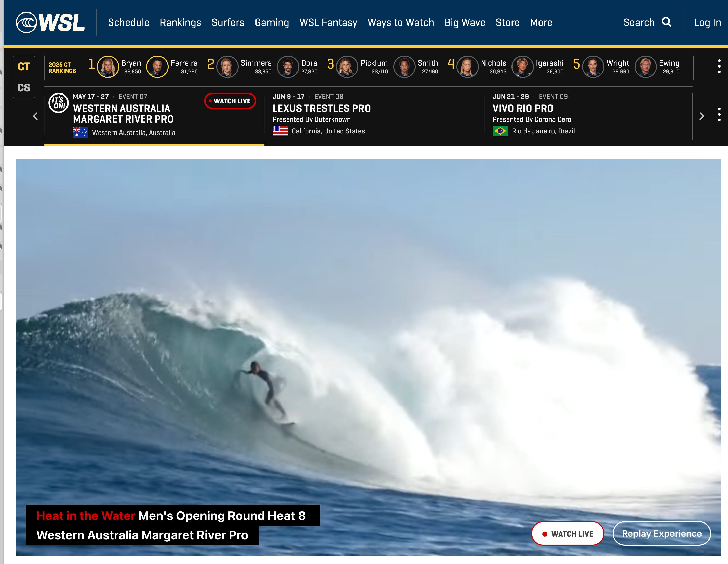Click the Australian flag icon
The height and width of the screenshot is (564, 728).
tap(80, 132)
